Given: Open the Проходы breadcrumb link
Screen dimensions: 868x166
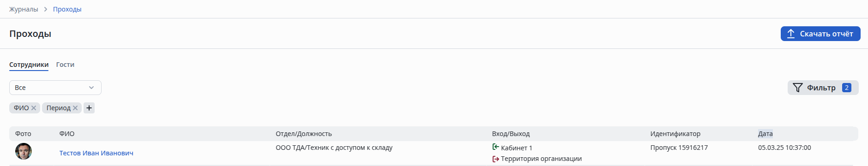Looking at the screenshot, I should point(67,9).
